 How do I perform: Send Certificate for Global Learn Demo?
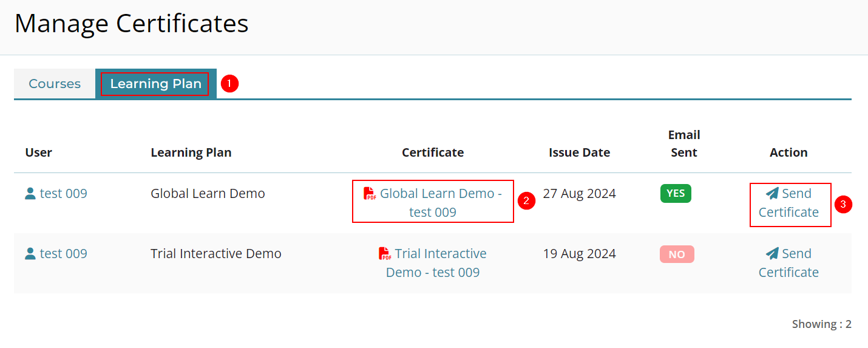788,203
